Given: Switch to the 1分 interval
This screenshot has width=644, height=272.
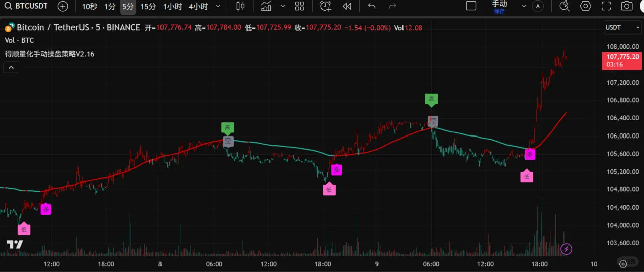Looking at the screenshot, I should pos(110,6).
